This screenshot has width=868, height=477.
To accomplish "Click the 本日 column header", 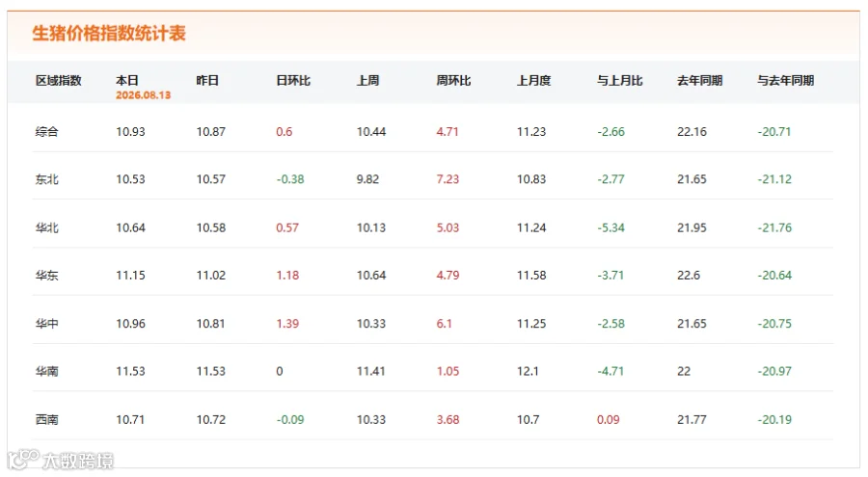I will pyautogui.click(x=126, y=81).
